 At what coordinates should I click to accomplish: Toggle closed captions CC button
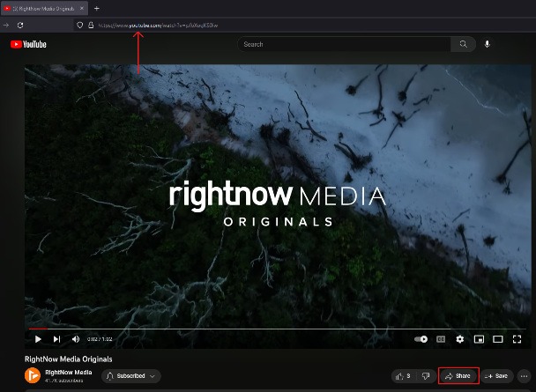click(x=441, y=339)
